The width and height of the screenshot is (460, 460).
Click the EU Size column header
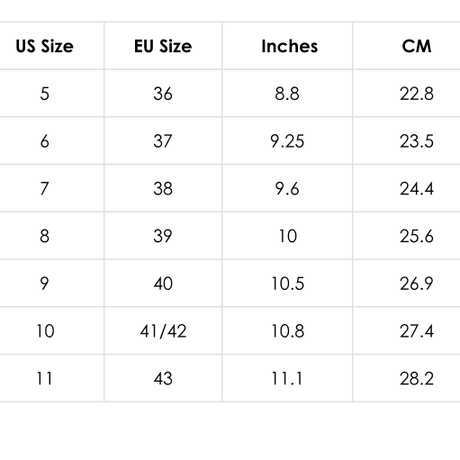[163, 46]
